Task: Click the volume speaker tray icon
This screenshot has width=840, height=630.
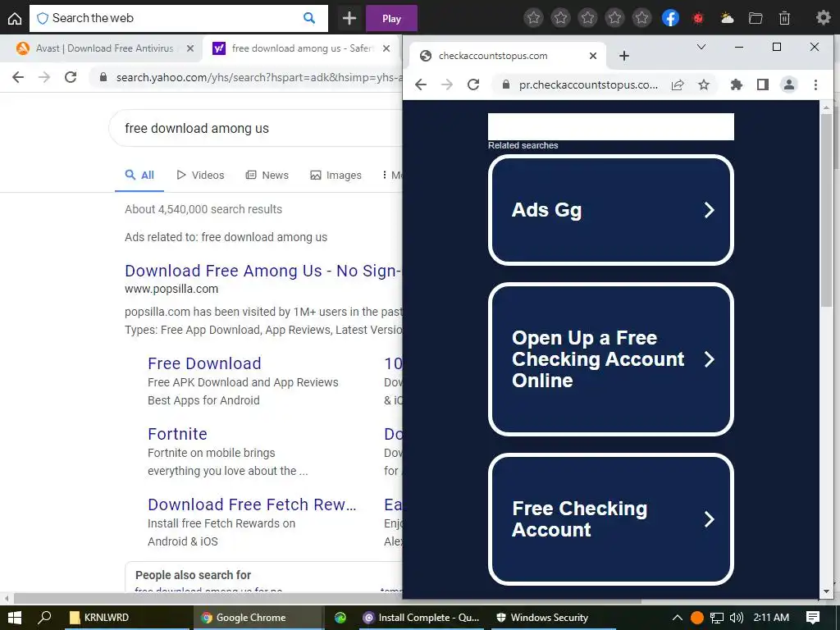Action: pyautogui.click(x=737, y=617)
